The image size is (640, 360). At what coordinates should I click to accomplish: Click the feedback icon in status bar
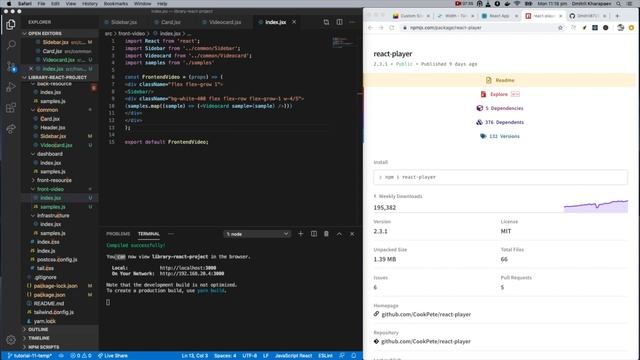click(342, 356)
